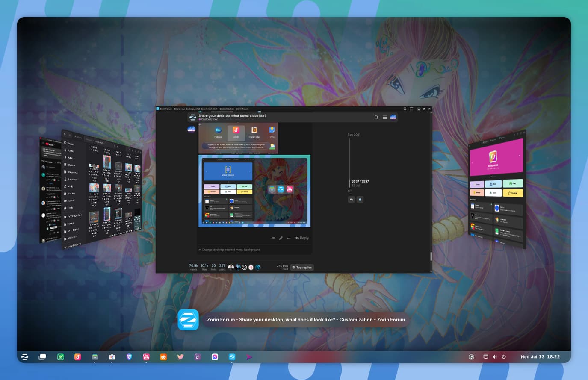Click the volume icon in system tray

tap(495, 357)
